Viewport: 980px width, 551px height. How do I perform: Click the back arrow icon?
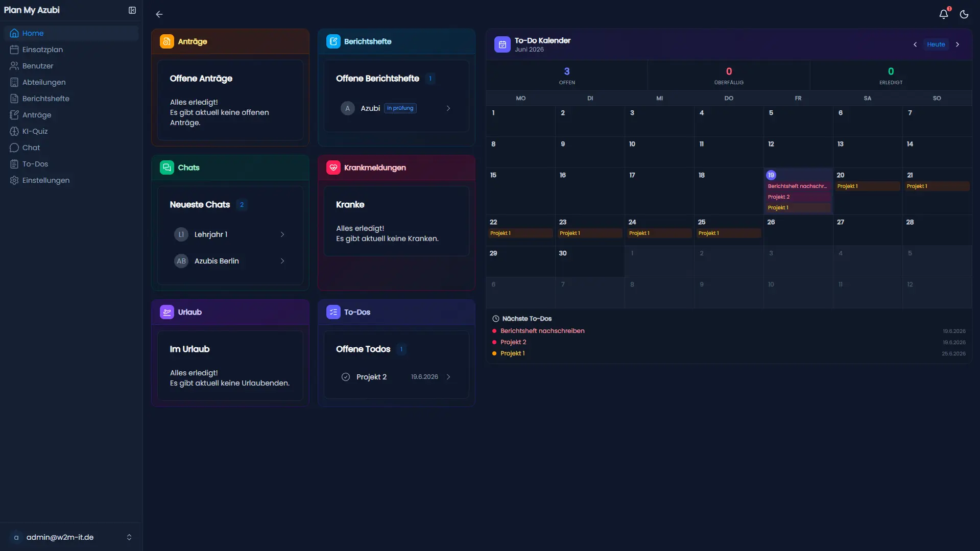pyautogui.click(x=159, y=14)
